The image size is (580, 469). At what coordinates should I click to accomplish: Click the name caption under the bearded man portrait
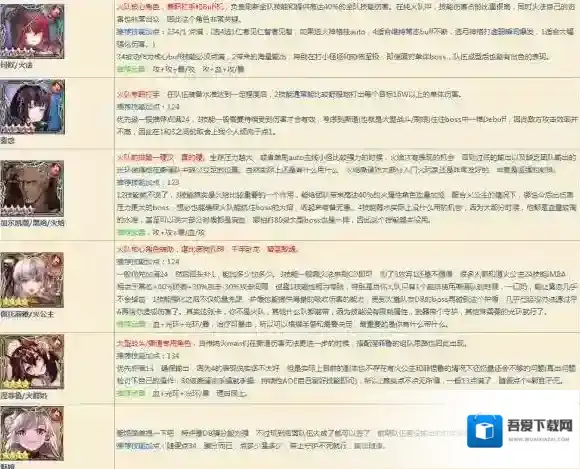pos(32,223)
